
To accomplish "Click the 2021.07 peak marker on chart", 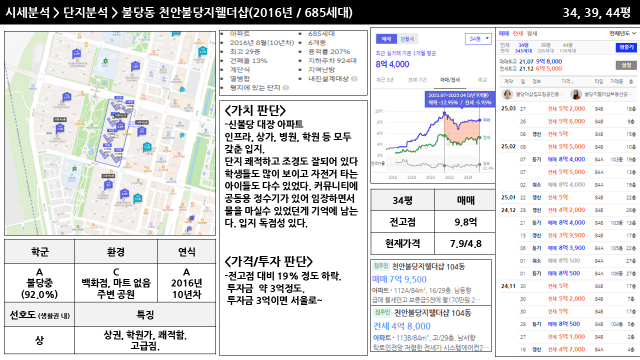I will [444, 114].
